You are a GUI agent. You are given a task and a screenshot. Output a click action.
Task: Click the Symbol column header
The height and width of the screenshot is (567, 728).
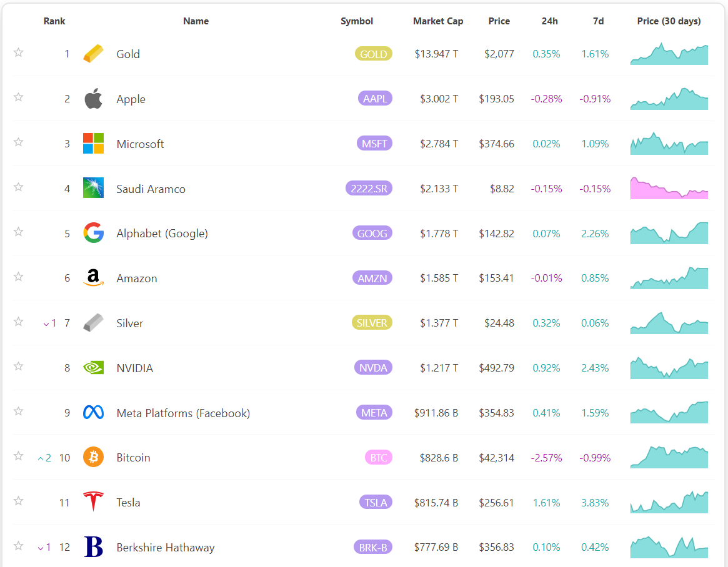357,21
